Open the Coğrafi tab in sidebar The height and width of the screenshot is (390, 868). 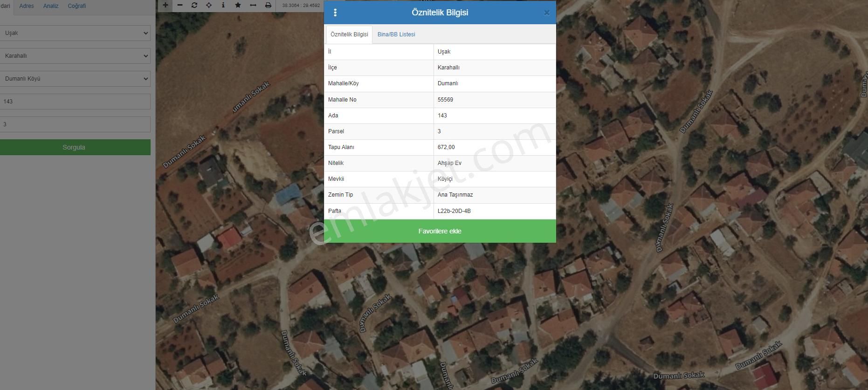point(77,6)
